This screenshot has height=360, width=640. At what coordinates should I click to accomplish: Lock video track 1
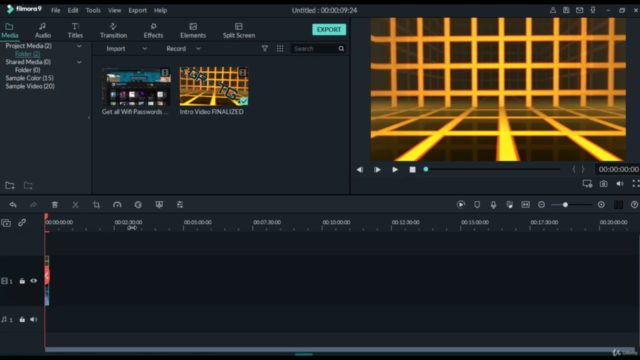coord(22,281)
